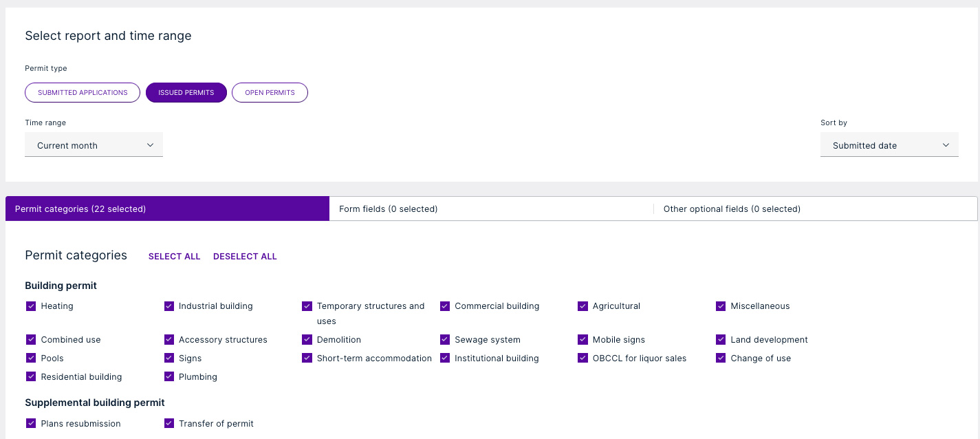Select the Open Permits permit type

(x=270, y=92)
